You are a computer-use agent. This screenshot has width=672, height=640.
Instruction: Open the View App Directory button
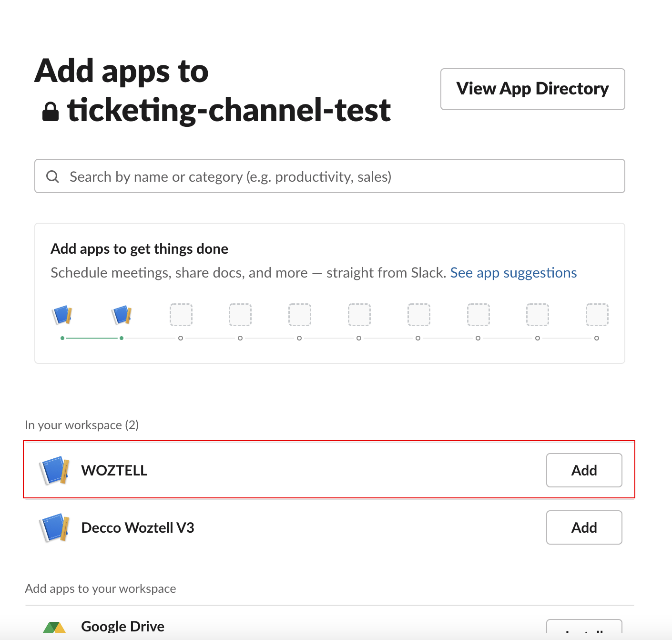532,89
